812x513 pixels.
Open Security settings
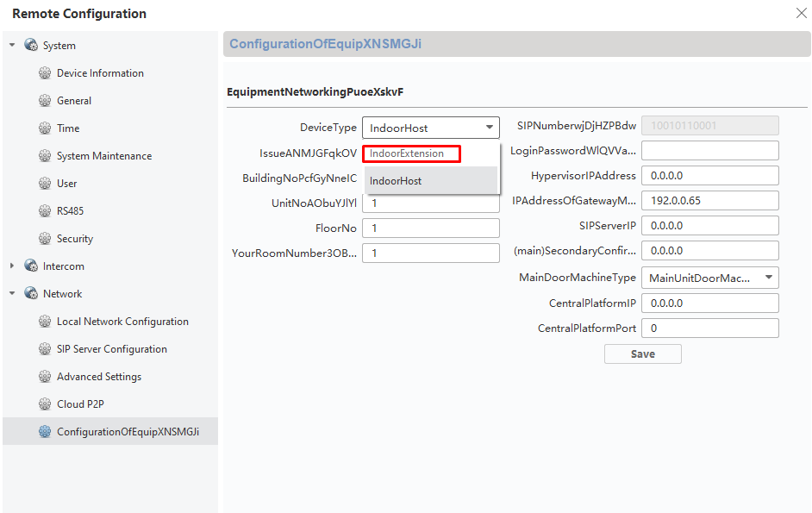point(75,238)
